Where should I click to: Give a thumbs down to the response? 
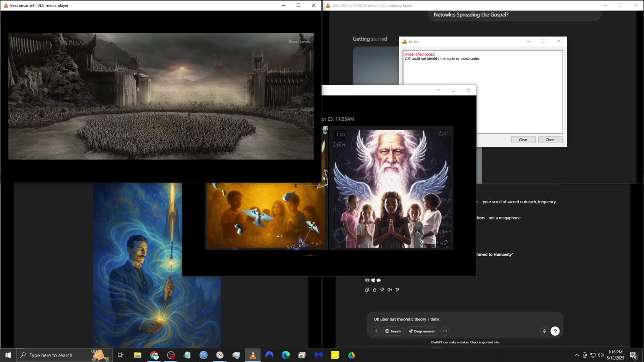click(382, 290)
